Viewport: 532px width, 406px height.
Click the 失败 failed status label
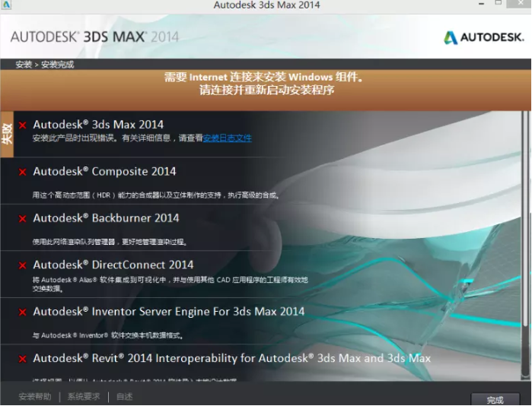coord(7,135)
